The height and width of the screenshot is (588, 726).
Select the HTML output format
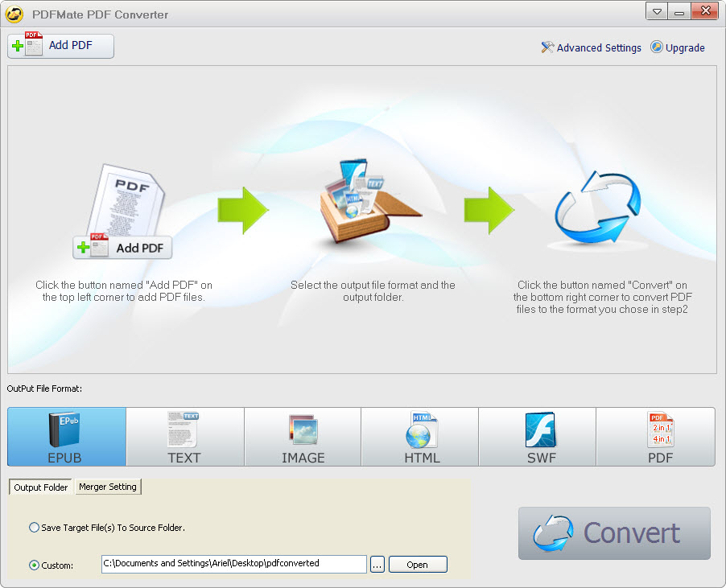pyautogui.click(x=419, y=437)
